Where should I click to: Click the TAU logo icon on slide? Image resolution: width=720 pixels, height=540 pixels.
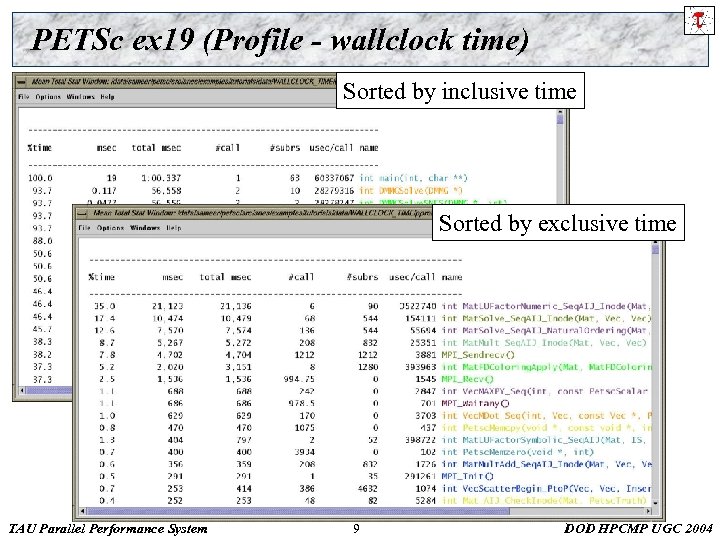(x=698, y=21)
